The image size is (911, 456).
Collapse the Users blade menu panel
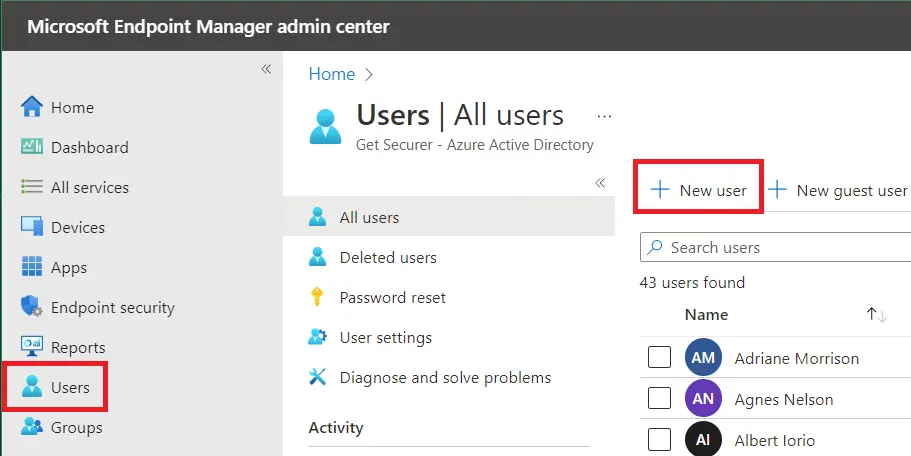tap(600, 183)
